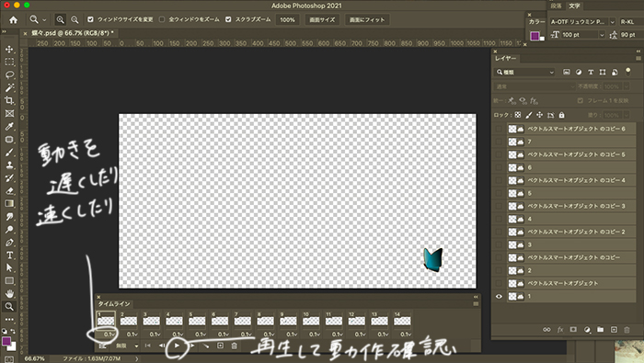The width and height of the screenshot is (644, 363).
Task: Select the Lasso tool
Action: 9,75
